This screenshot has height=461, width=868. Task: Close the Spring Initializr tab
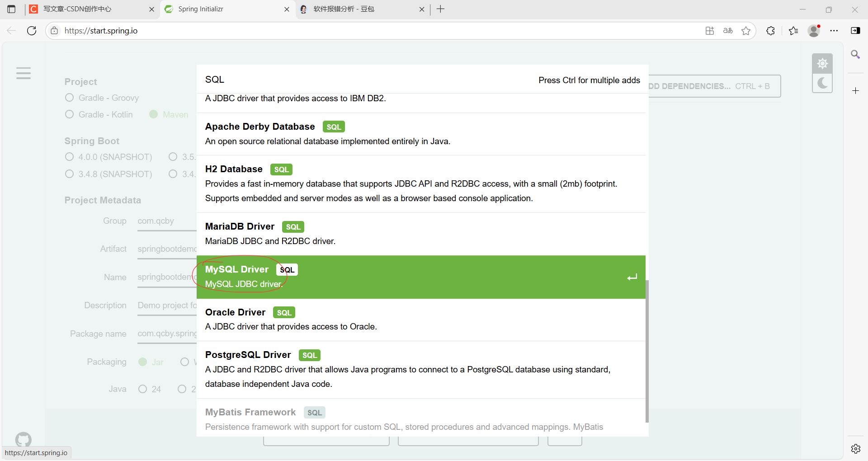click(x=287, y=9)
